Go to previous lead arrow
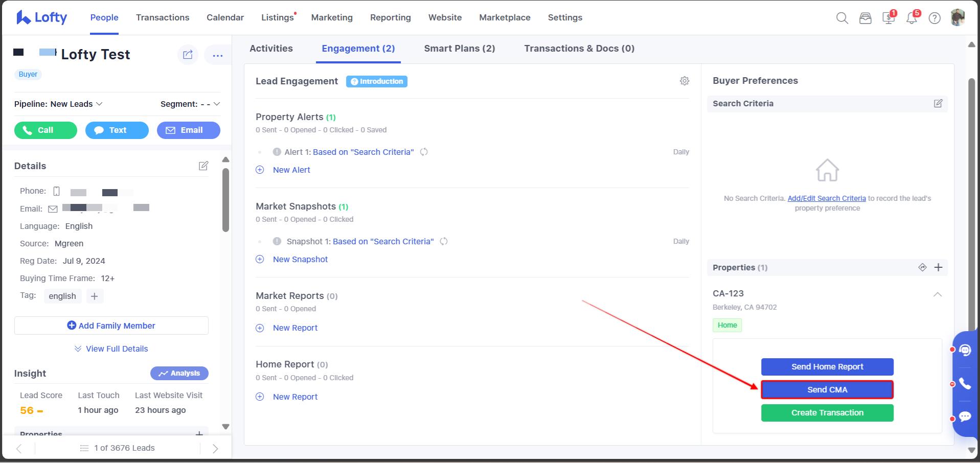980x463 pixels. (x=19, y=449)
